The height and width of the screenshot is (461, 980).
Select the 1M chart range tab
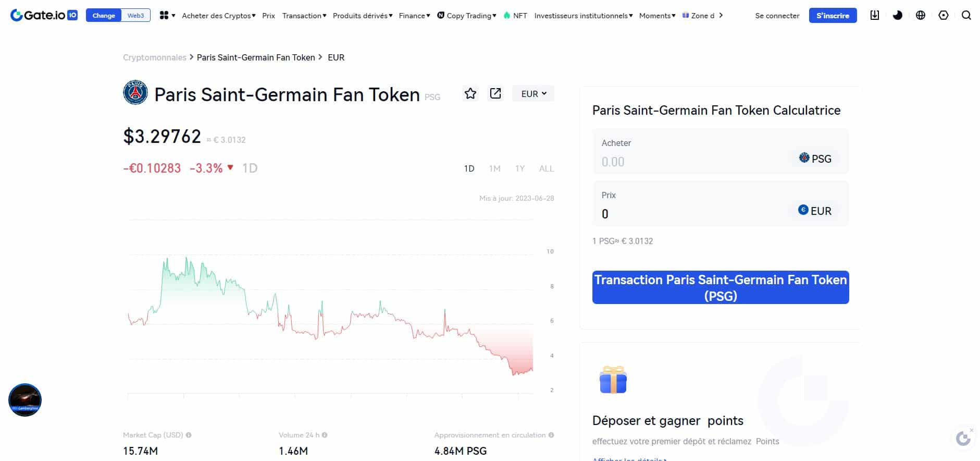[494, 168]
